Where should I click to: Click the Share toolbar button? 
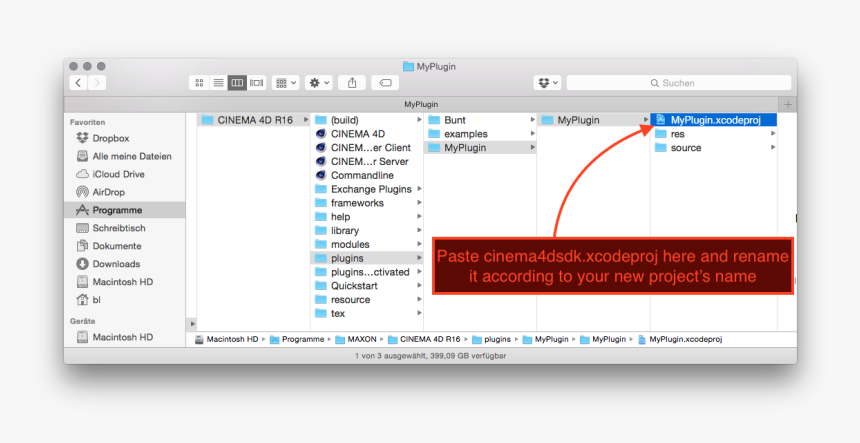[352, 83]
